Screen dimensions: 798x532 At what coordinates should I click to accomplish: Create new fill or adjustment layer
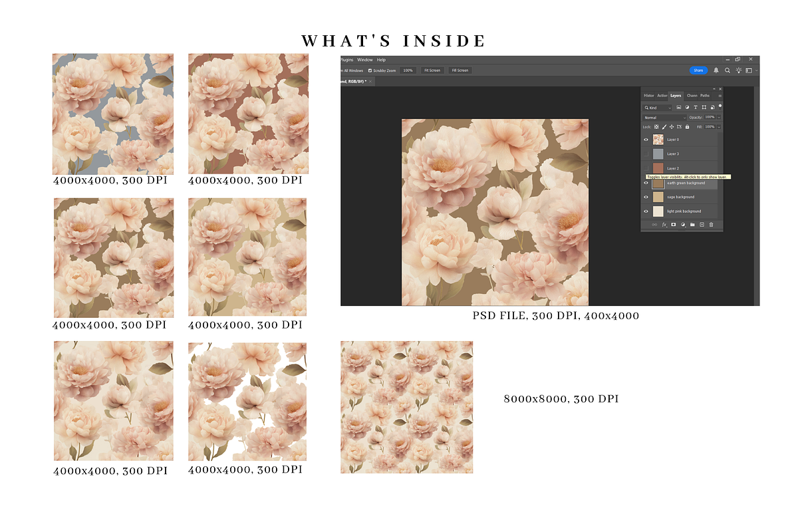tap(683, 225)
